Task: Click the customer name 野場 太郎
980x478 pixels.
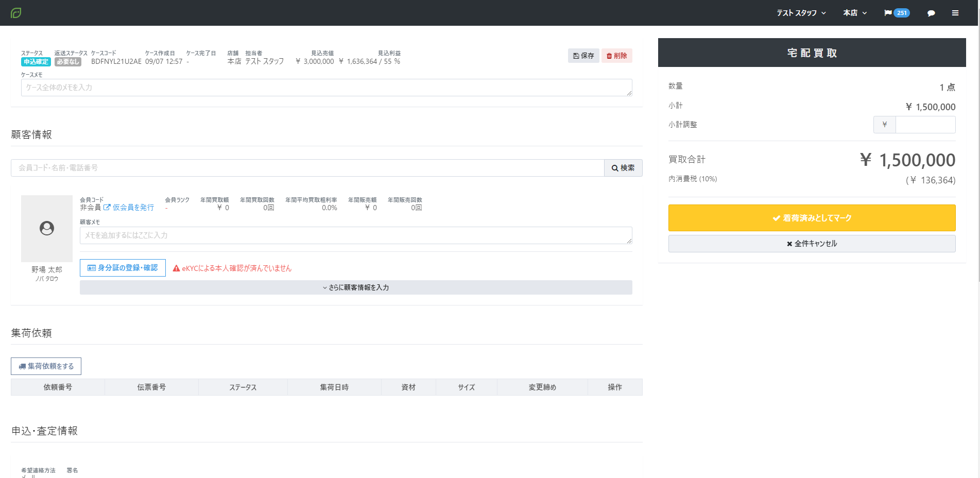Action: pyautogui.click(x=47, y=269)
